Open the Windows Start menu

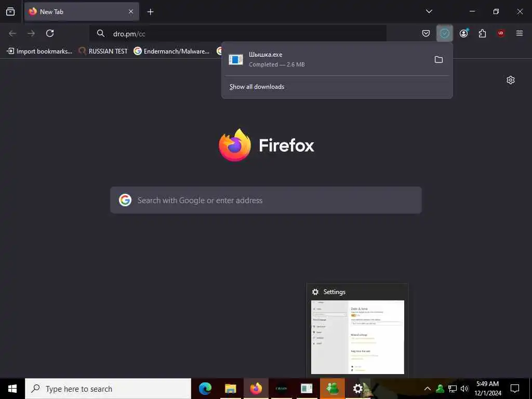(12, 389)
